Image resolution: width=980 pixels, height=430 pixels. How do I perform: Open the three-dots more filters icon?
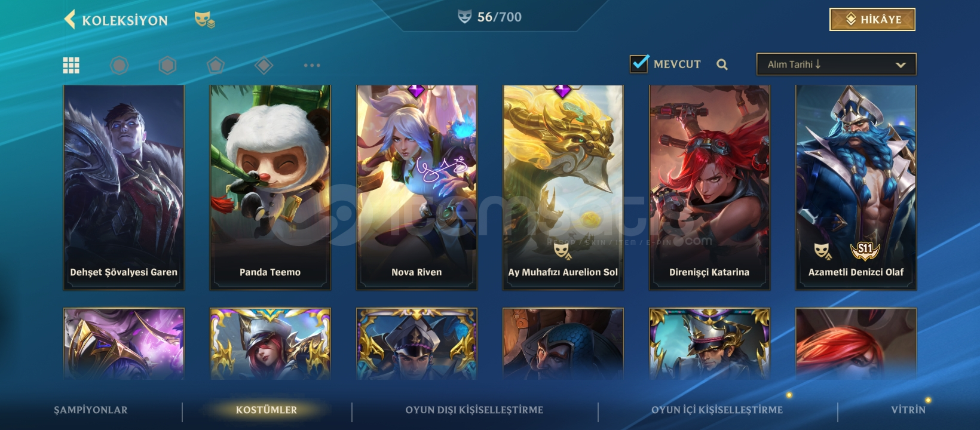312,65
